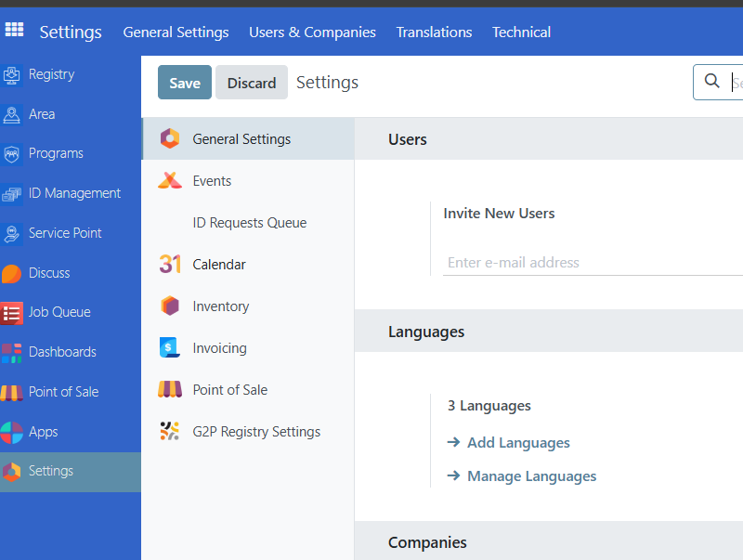Click the invite email address field
This screenshot has height=560, width=743.
[x=557, y=262]
